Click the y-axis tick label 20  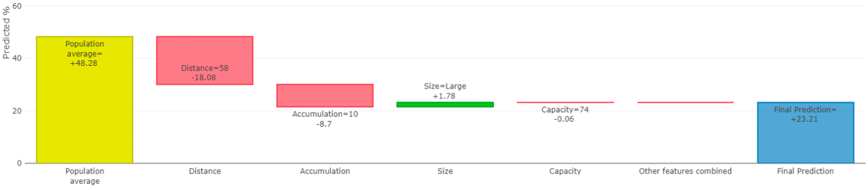(17, 111)
